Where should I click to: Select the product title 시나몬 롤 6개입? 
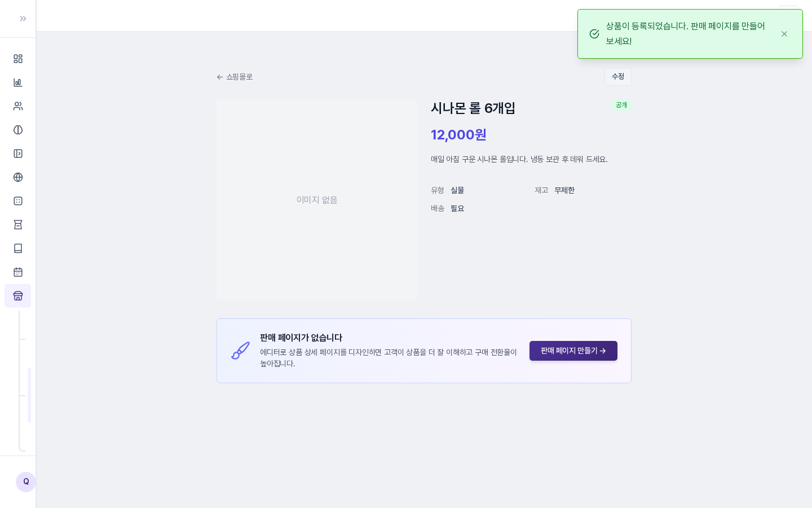coord(473,108)
